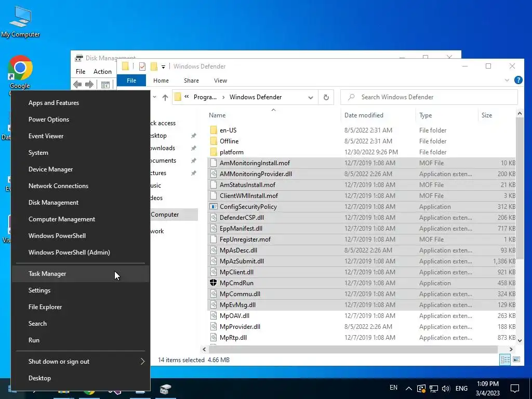This screenshot has height=399, width=532.
Task: Click the horizontal scrollbar right arrow
Action: tap(511, 349)
